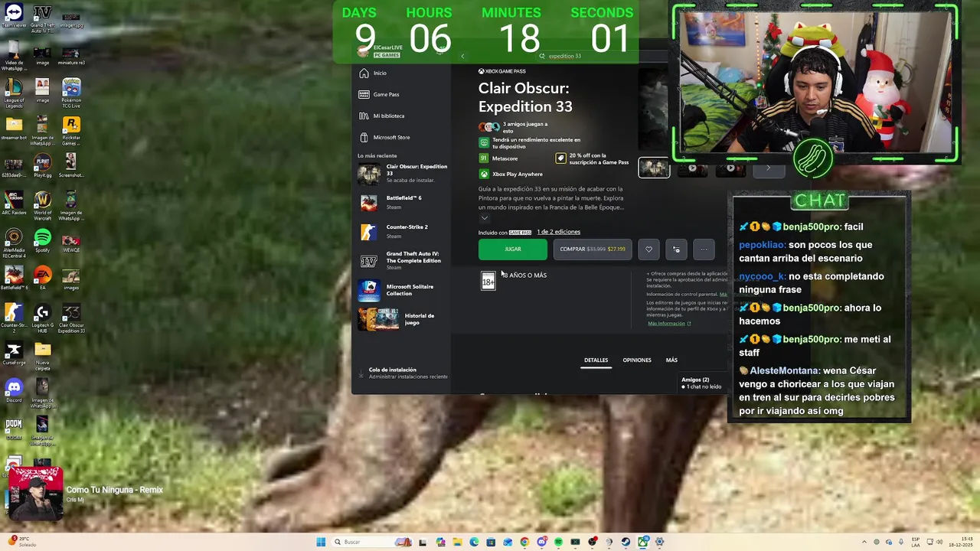Click 'Como Tu Ninguna - Remix' now playing widget
This screenshot has width=980, height=551.
point(86,494)
